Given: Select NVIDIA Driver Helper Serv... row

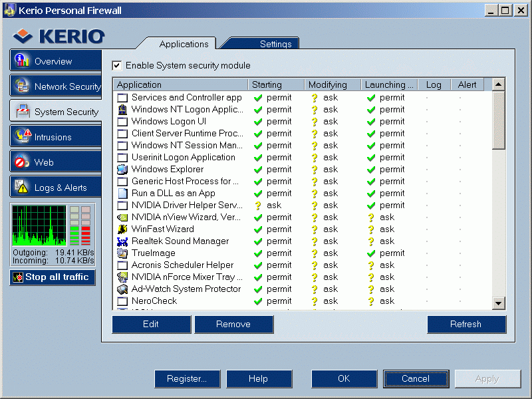Looking at the screenshot, I should click(x=302, y=205).
